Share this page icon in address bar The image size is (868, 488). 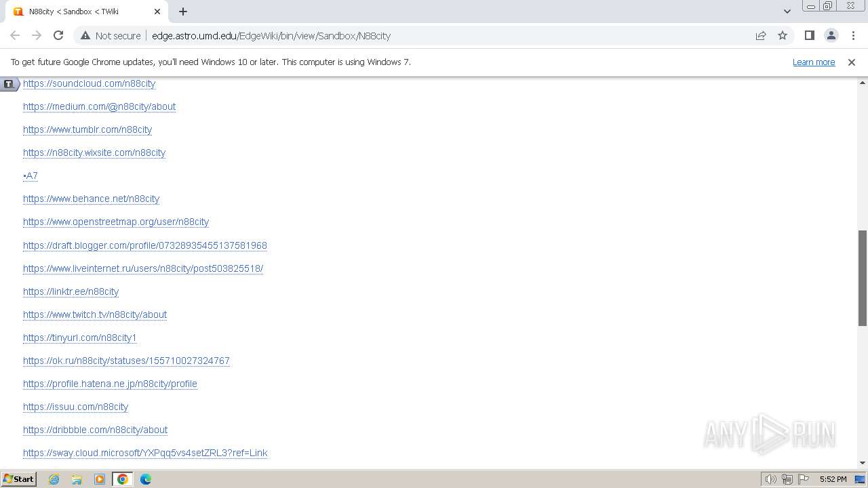(x=761, y=35)
